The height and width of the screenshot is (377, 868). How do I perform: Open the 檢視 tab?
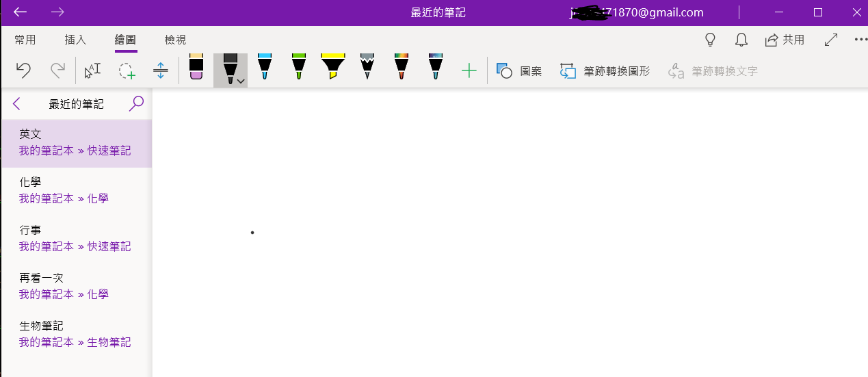[x=175, y=40]
